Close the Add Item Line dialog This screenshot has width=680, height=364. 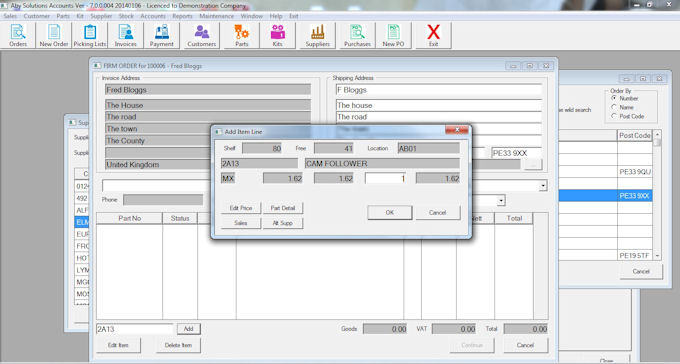pos(457,130)
